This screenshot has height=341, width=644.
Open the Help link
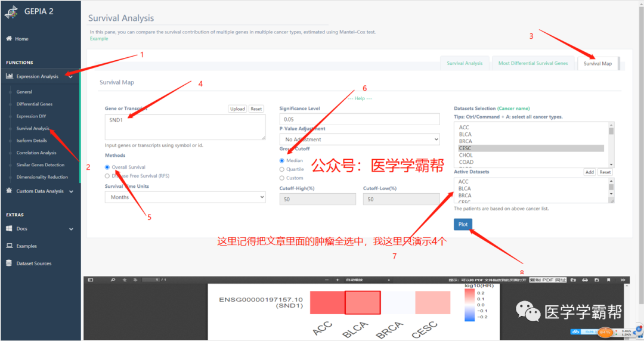[360, 98]
